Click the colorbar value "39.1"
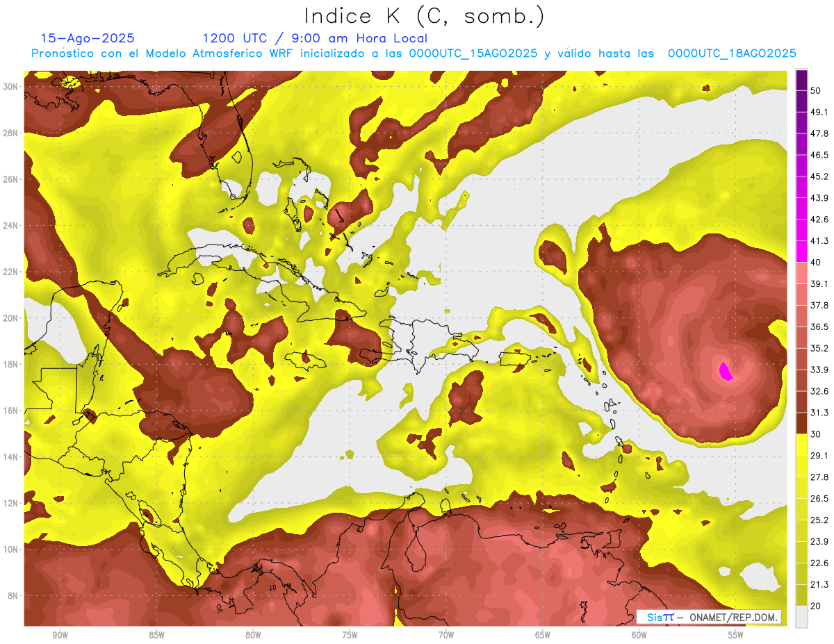 pos(819,284)
